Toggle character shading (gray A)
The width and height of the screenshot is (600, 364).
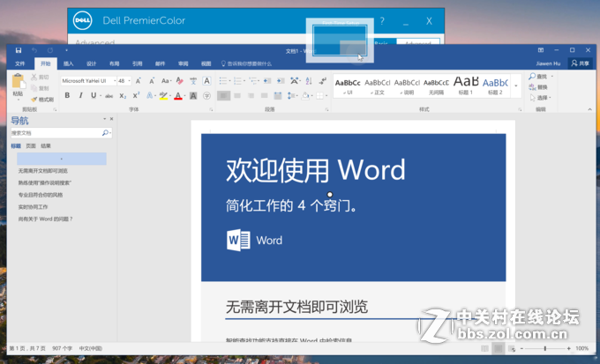tap(193, 95)
